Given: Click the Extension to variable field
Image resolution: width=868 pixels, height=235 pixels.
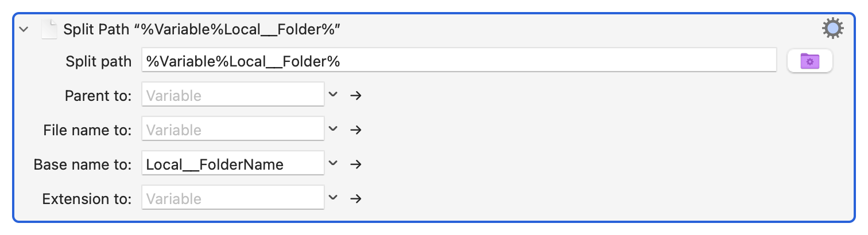Looking at the screenshot, I should coord(233,198).
